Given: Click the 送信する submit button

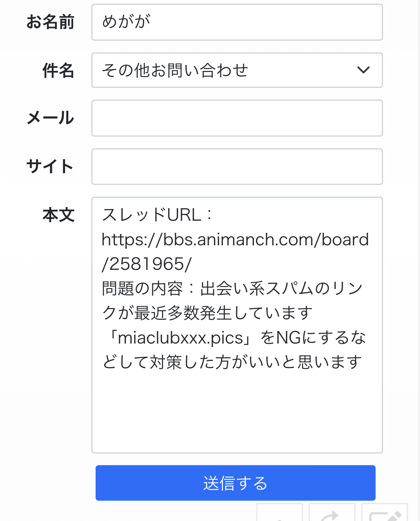Looking at the screenshot, I should [x=236, y=483].
